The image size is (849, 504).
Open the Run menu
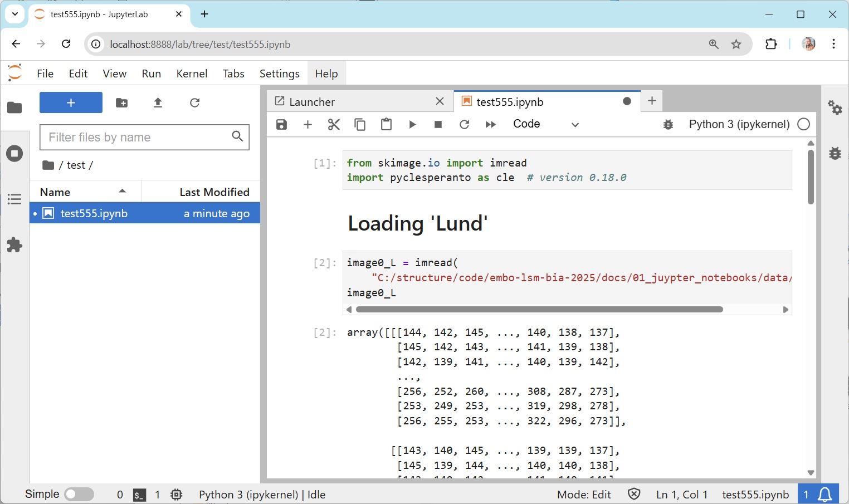151,74
